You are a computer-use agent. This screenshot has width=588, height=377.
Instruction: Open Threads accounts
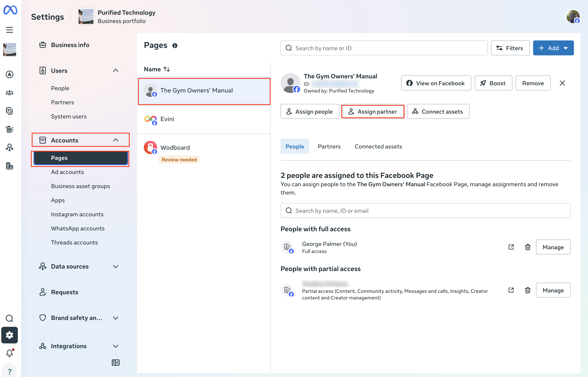(74, 242)
